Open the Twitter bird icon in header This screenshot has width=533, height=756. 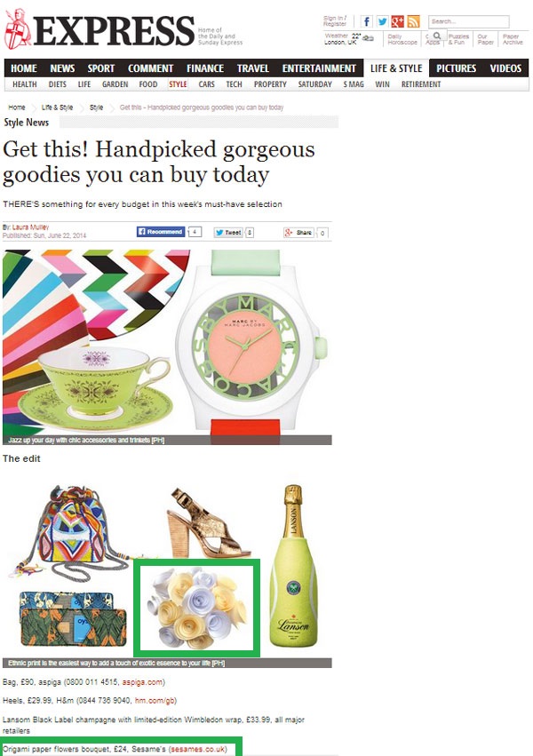tap(382, 21)
